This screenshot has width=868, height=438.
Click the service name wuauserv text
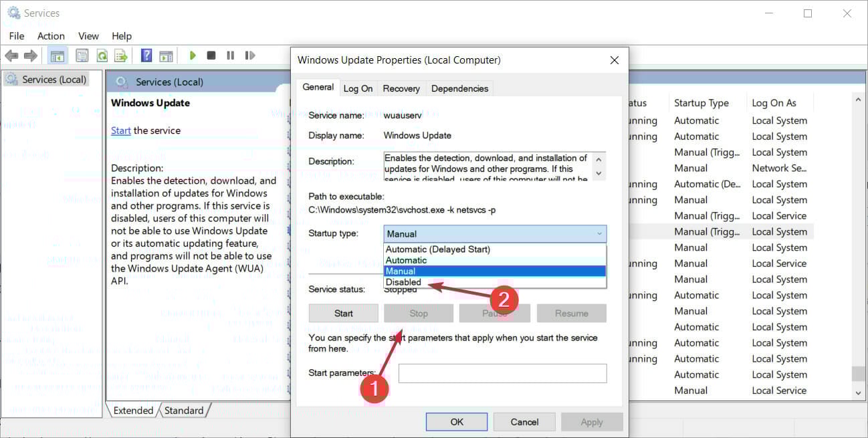(404, 115)
